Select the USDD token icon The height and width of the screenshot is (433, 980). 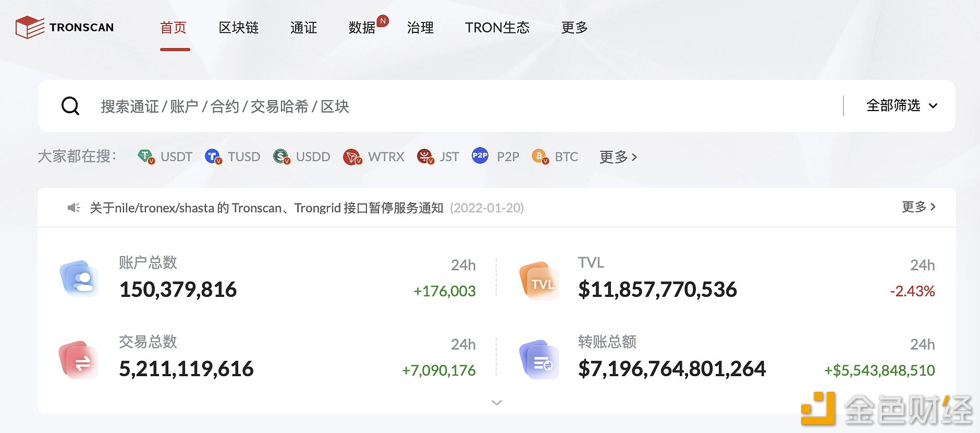coord(281,157)
